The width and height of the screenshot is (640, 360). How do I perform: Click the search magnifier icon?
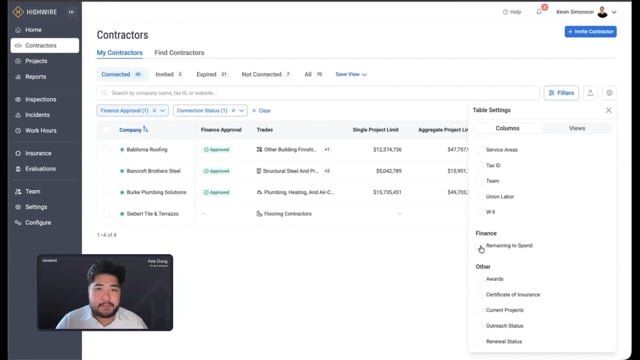(104, 93)
